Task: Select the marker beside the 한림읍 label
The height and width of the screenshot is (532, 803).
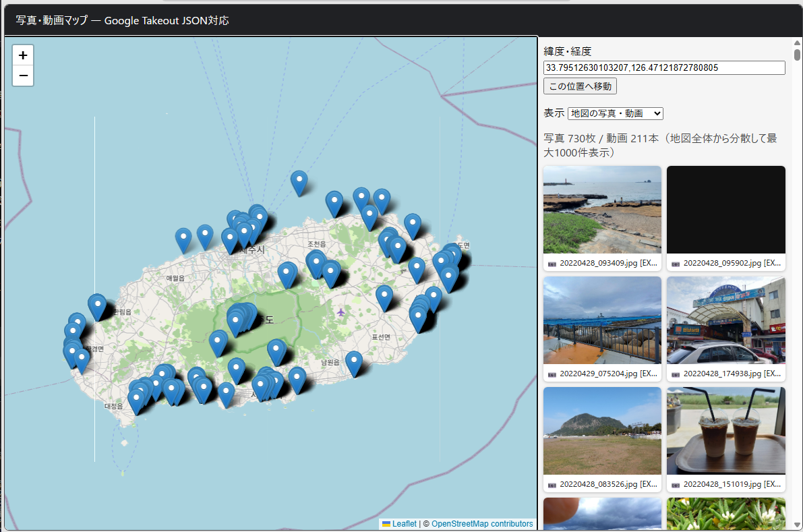Action: [x=97, y=307]
